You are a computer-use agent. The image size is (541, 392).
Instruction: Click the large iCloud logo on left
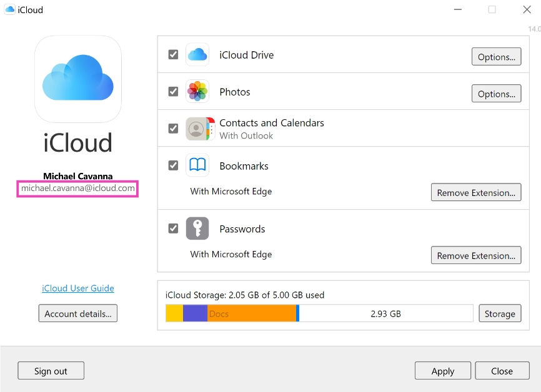coord(78,79)
